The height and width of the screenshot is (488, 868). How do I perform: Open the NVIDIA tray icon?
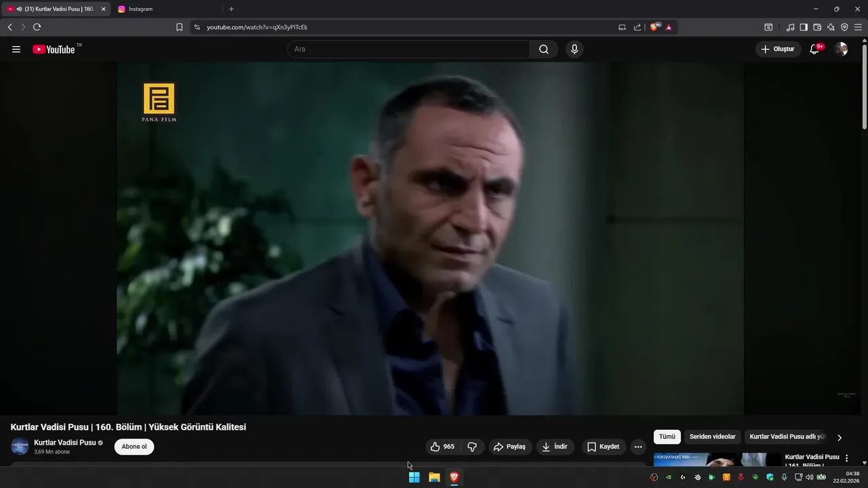[669, 477]
